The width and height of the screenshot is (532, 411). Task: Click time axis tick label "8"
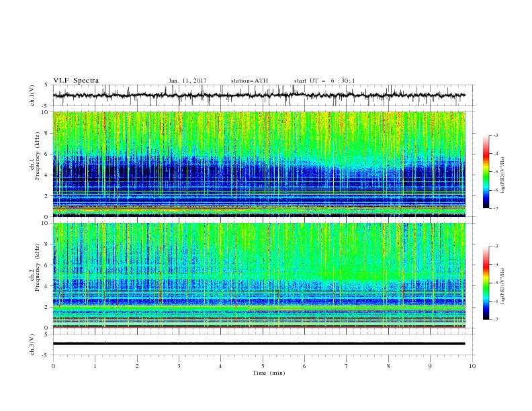point(388,366)
